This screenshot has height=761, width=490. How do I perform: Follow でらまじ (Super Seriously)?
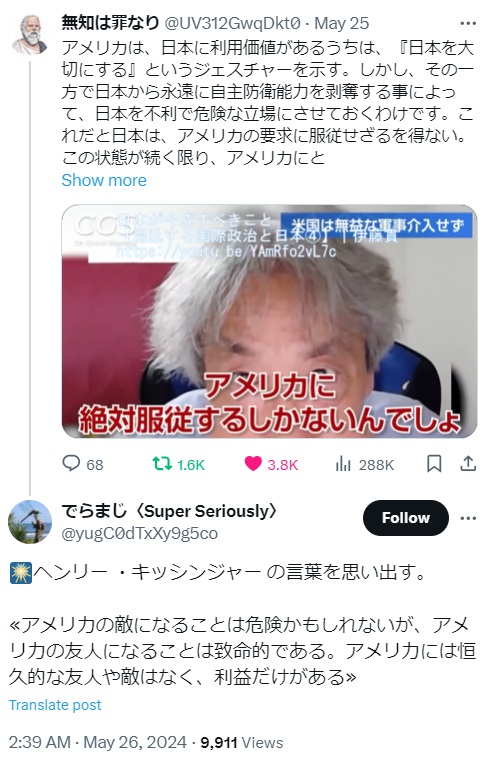406,518
